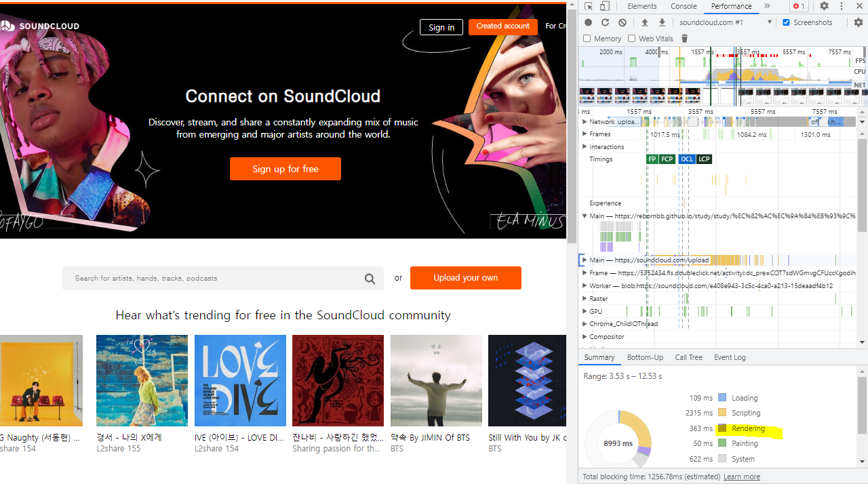Open the Learn more link
Screen dimensions: 868x484
(x=741, y=477)
